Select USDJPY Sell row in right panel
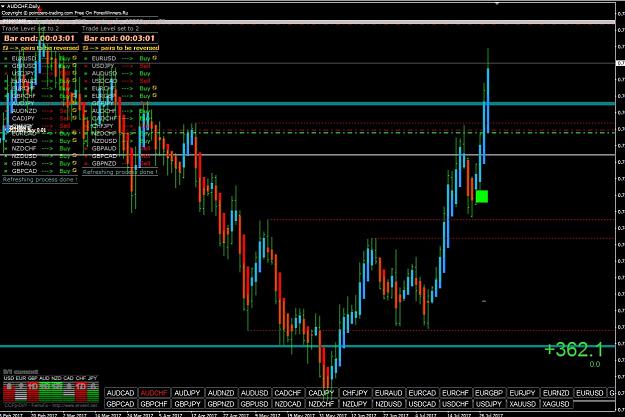The image size is (625, 417). (119, 66)
